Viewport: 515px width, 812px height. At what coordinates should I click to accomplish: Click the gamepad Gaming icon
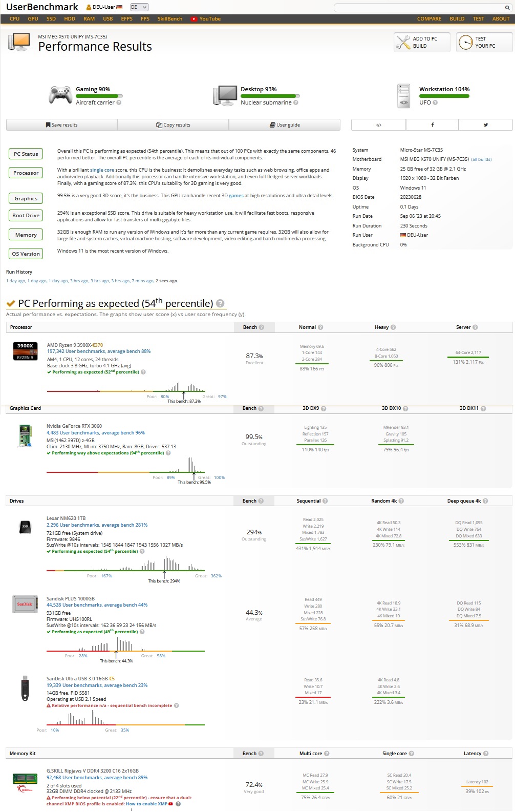click(60, 95)
